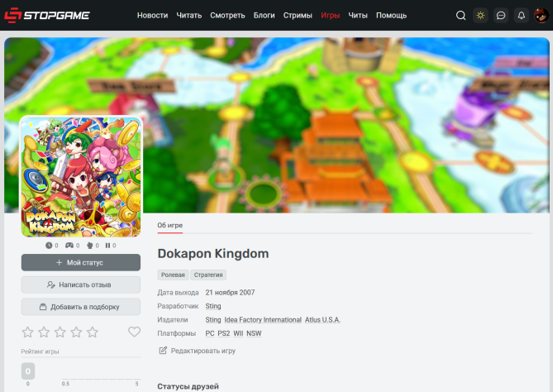Open the 'Новости' menu item
The height and width of the screenshot is (392, 553).
(152, 15)
